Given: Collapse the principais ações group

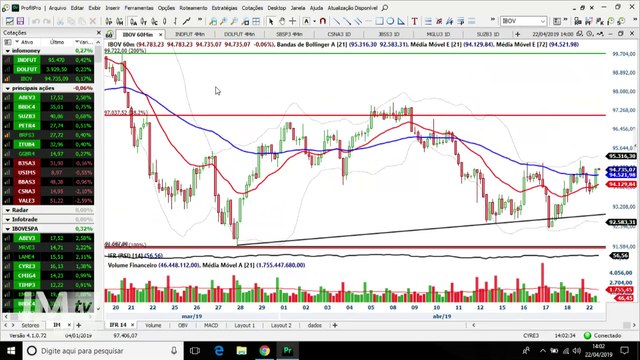Looking at the screenshot, I should click(8, 88).
